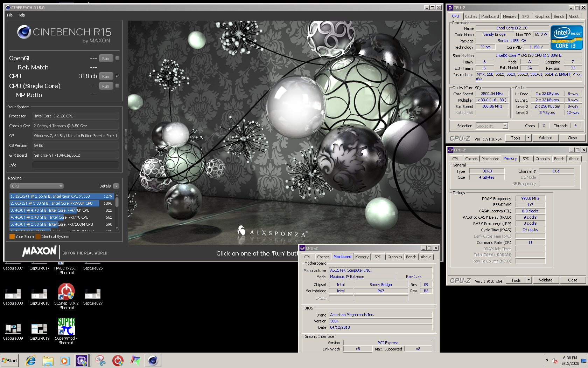Click the red-marked tray notification icon
Image resolution: width=588 pixels, height=368 pixels.
pyautogui.click(x=555, y=361)
